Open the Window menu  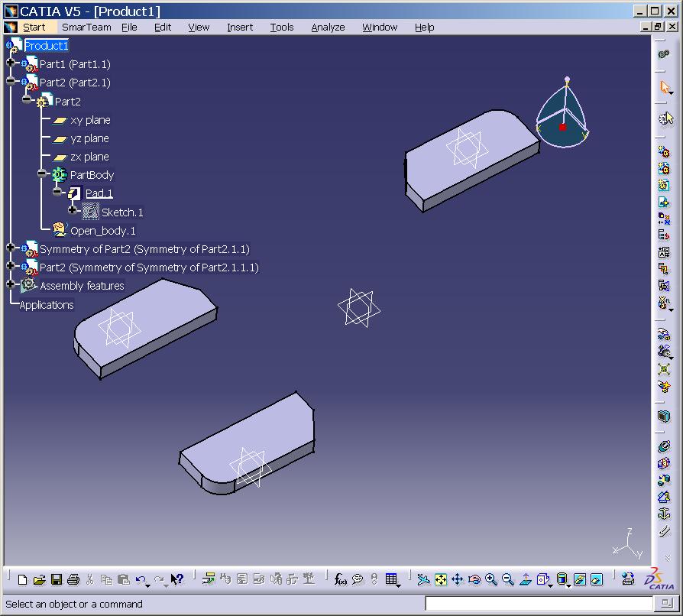[380, 27]
